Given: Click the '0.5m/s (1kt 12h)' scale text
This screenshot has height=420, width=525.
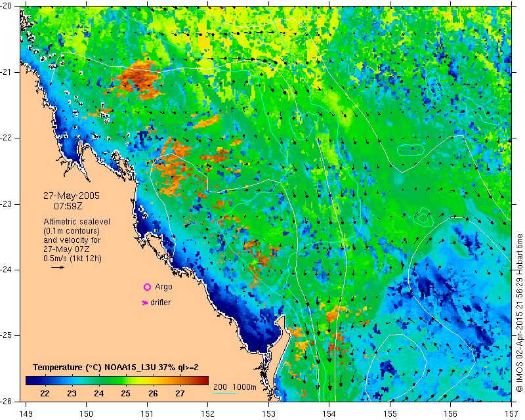Looking at the screenshot, I should coord(72,259).
